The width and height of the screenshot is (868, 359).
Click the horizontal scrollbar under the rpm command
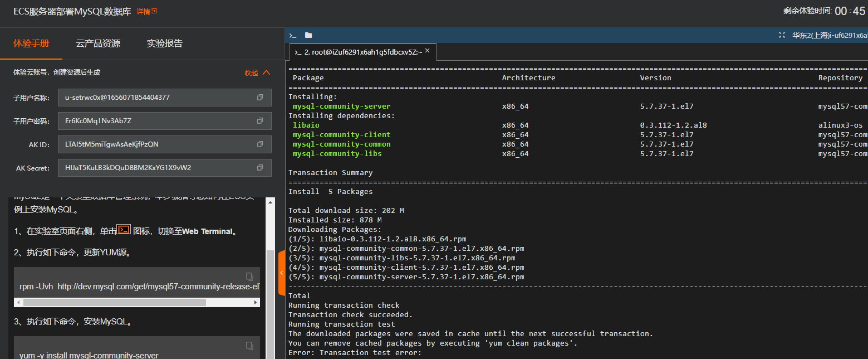coord(115,303)
